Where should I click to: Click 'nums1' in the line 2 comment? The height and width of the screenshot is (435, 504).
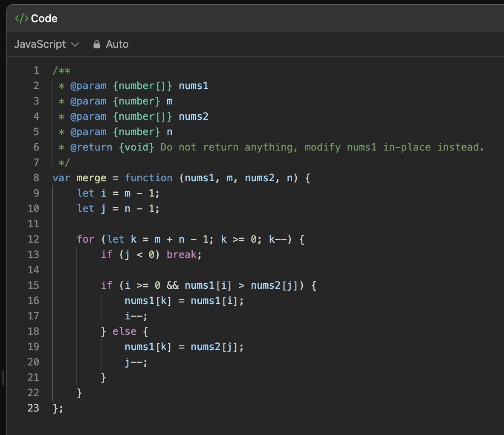click(194, 86)
